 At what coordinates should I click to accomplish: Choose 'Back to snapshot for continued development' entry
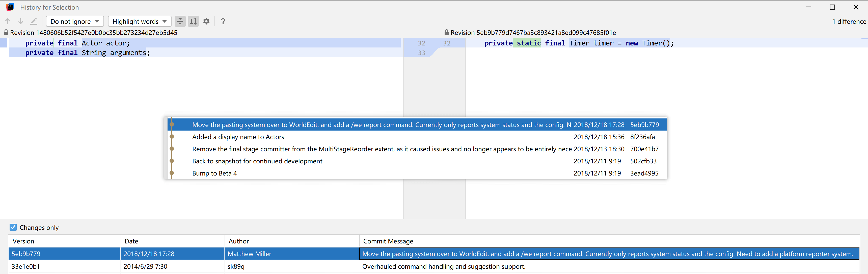(257, 161)
